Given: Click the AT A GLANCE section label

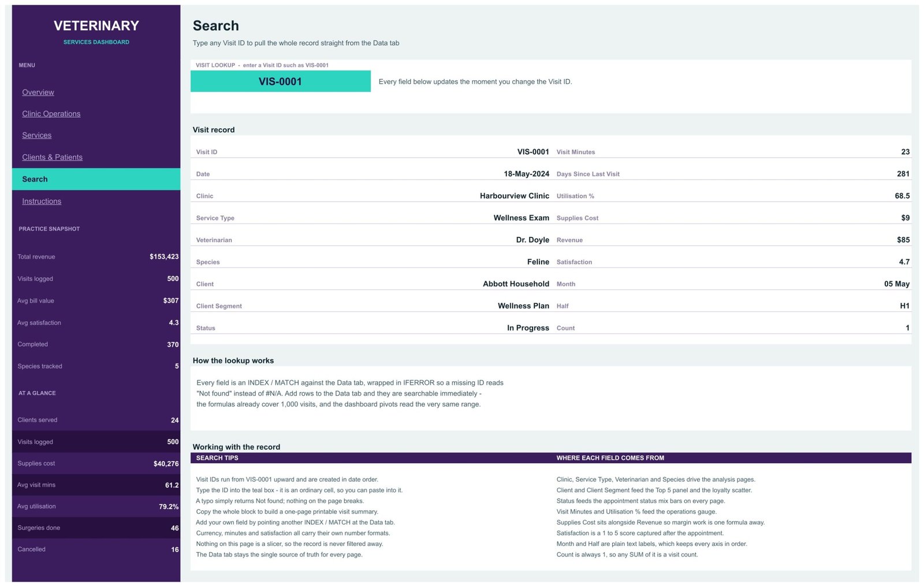Looking at the screenshot, I should point(37,393).
